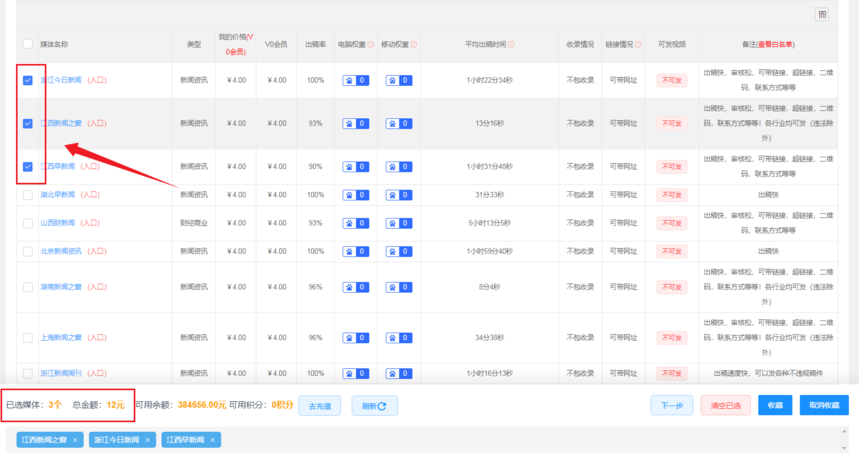The width and height of the screenshot is (859, 460).
Task: Click 移动权重 paw badge in 江西早新闻 row
Action: tap(399, 167)
